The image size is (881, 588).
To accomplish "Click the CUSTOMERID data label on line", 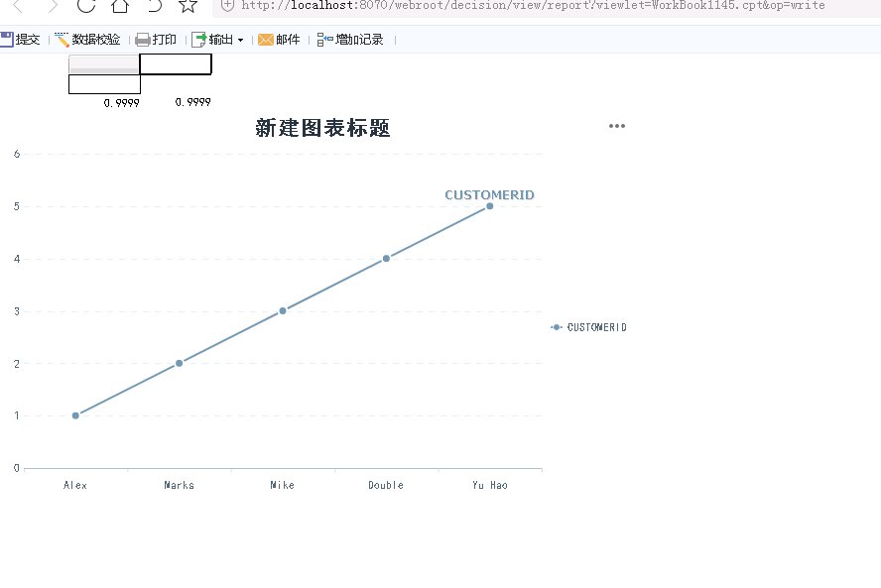I will point(489,195).
